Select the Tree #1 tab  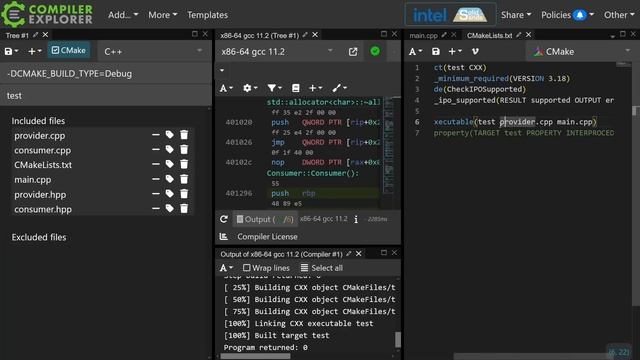17,36
